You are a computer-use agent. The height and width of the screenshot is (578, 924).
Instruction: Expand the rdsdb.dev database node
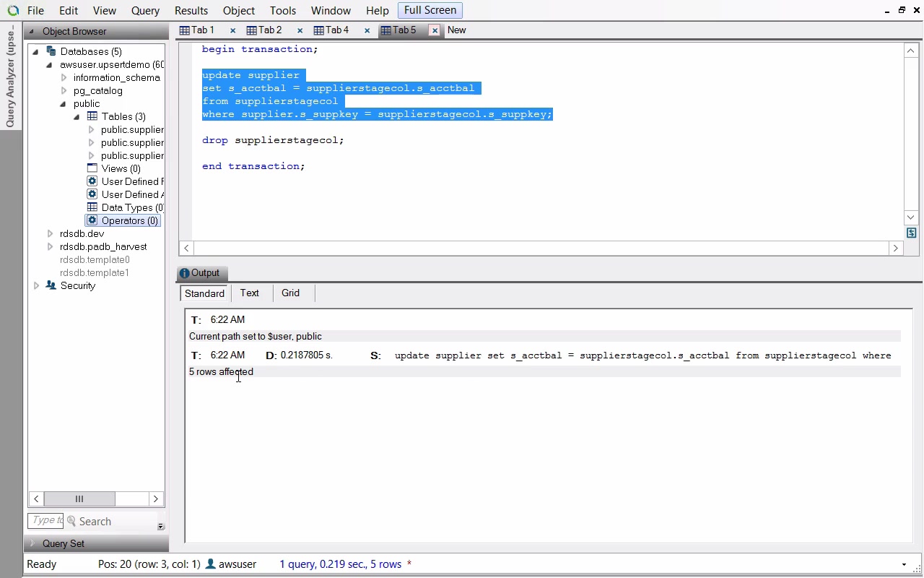coord(50,233)
